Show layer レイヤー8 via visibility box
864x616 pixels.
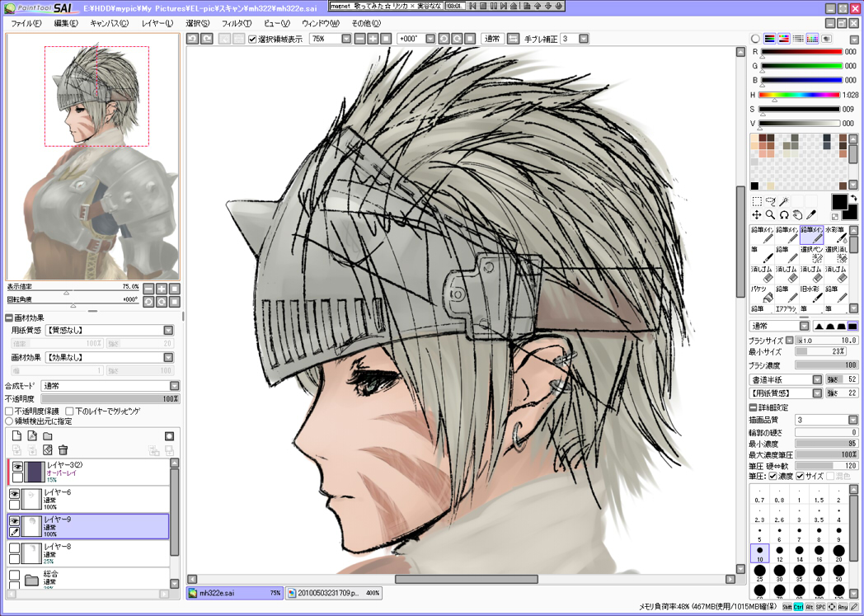(x=14, y=548)
